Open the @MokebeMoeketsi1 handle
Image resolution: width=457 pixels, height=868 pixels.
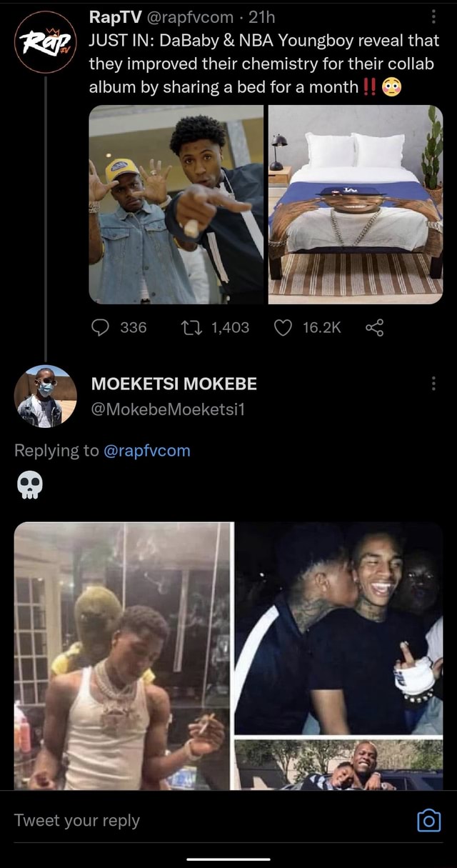pyautogui.click(x=168, y=409)
